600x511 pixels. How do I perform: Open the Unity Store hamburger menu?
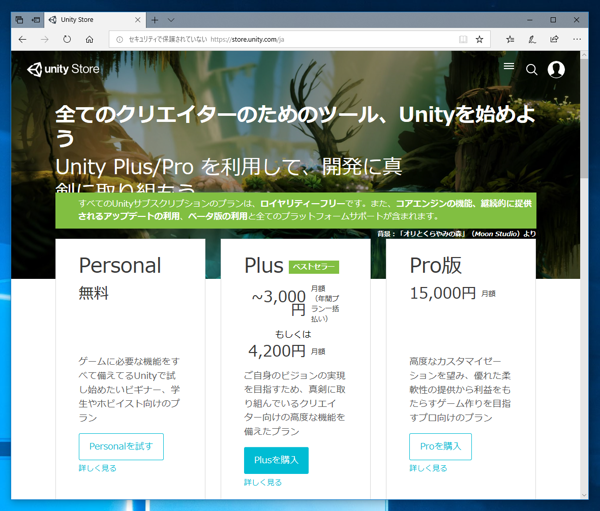pos(509,66)
